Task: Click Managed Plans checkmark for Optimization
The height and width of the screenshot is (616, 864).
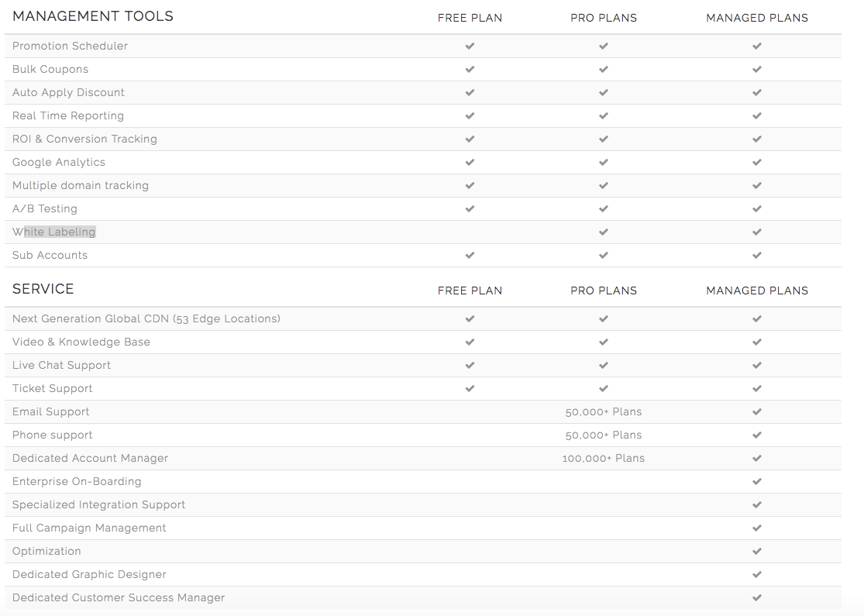Action: [x=757, y=551]
